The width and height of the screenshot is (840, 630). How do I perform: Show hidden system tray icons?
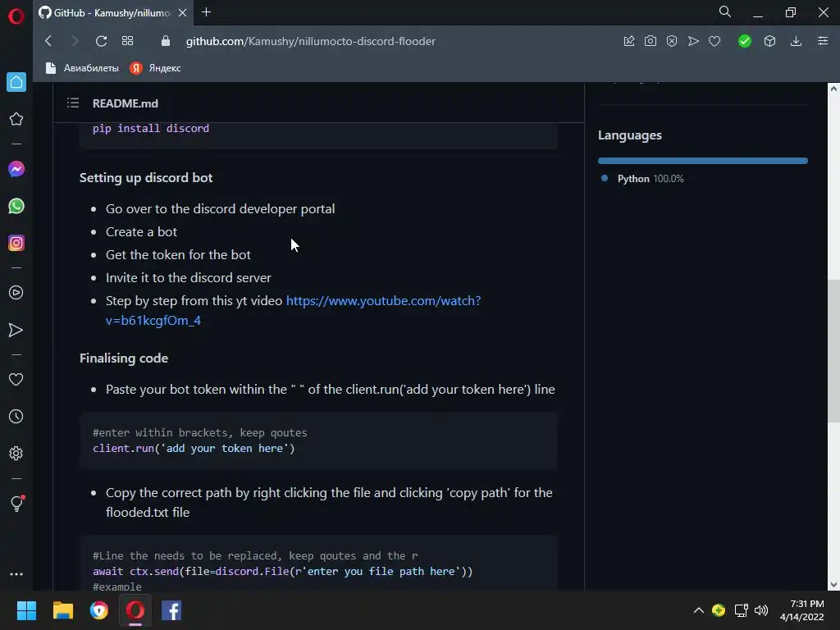[699, 610]
